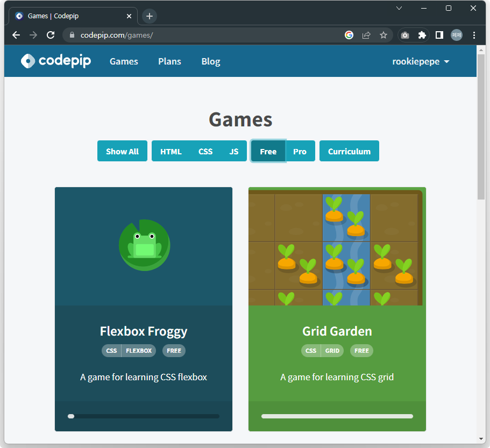This screenshot has width=490, height=448.
Task: Open the extensions puzzle piece menu
Action: [x=422, y=35]
